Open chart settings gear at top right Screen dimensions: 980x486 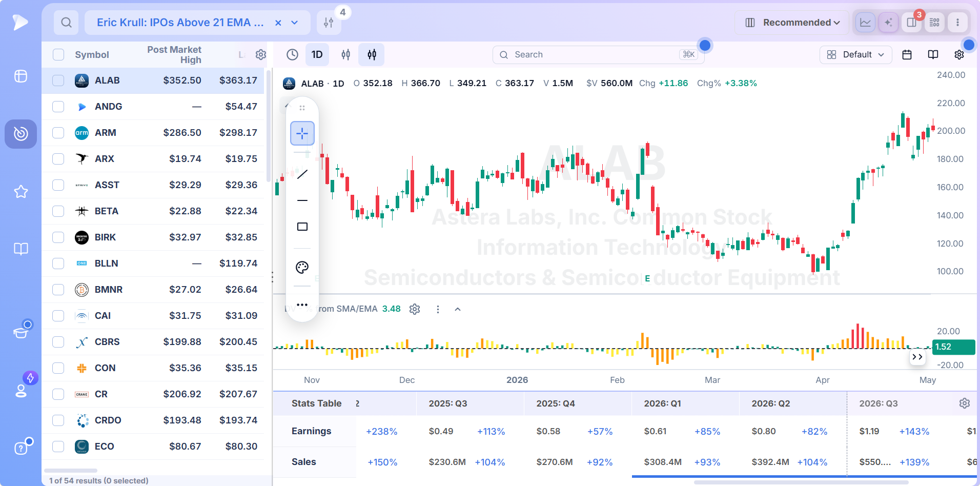pyautogui.click(x=959, y=54)
